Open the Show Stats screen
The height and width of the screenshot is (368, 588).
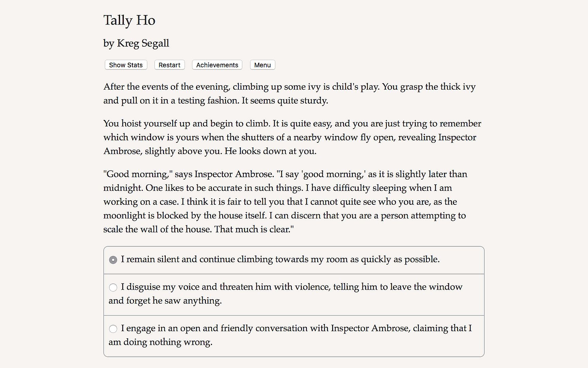[x=126, y=65]
